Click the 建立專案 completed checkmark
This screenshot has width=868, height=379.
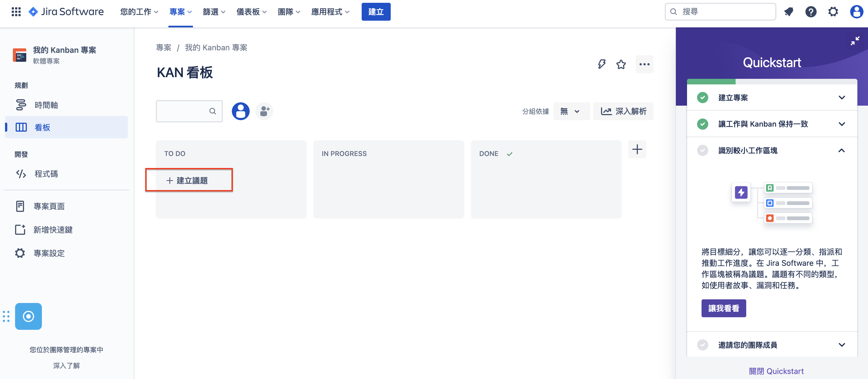pyautogui.click(x=703, y=98)
